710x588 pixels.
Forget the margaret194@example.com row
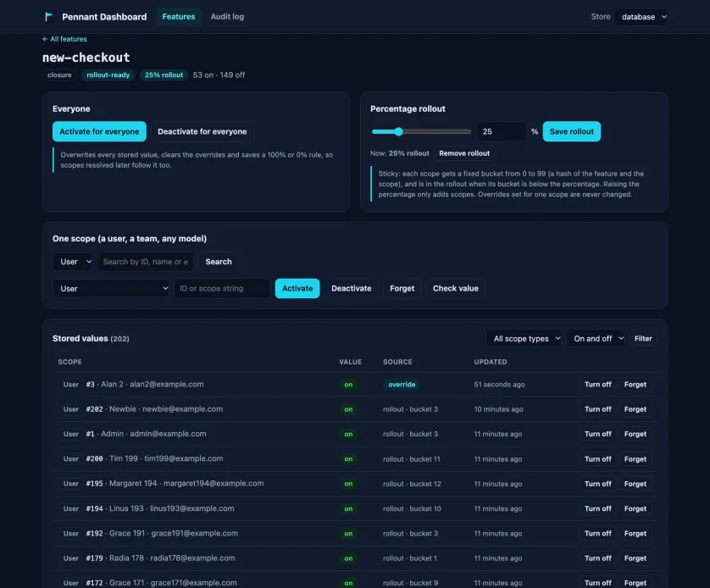click(635, 484)
